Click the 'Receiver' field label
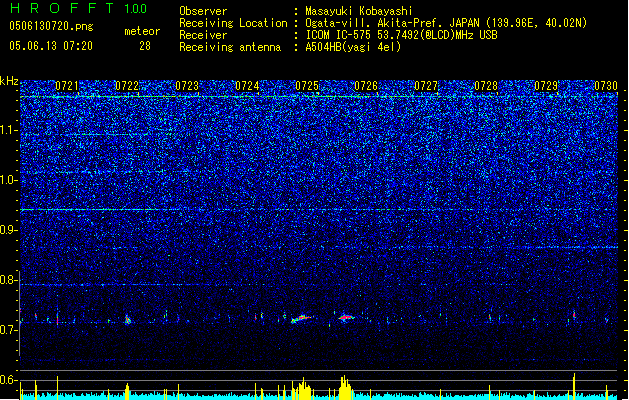The height and width of the screenshot is (400, 629). [x=203, y=35]
